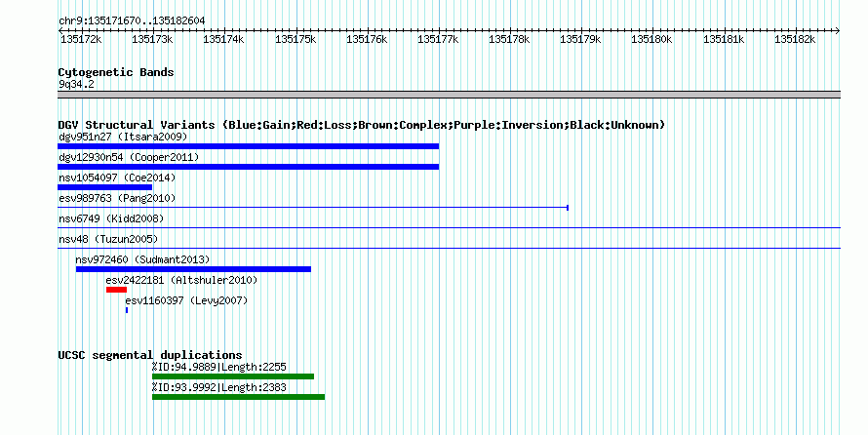Select the red esv2422181 loss bar

[116, 290]
